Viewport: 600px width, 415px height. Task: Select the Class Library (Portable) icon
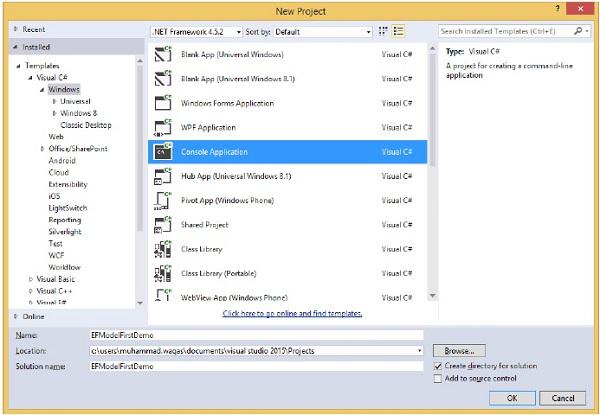pos(163,273)
